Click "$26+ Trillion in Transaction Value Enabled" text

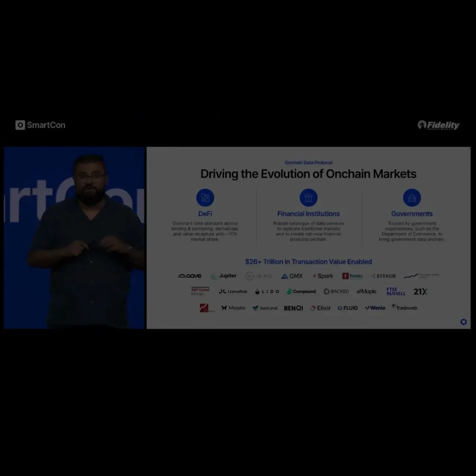(x=309, y=262)
